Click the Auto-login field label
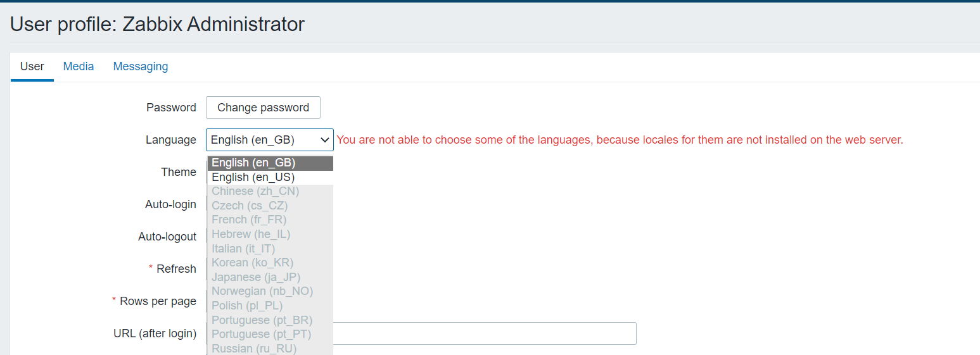Screen dimensions: 980x355 point(170,204)
